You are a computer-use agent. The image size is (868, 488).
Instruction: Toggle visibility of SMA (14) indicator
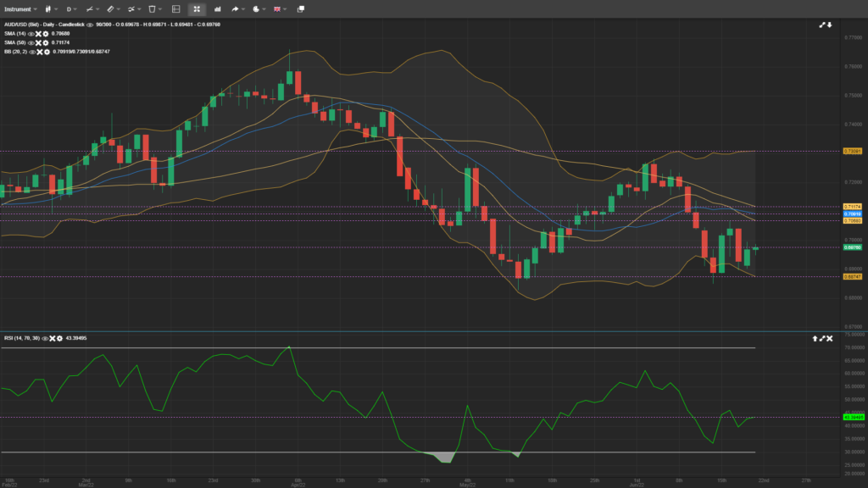pyautogui.click(x=31, y=33)
